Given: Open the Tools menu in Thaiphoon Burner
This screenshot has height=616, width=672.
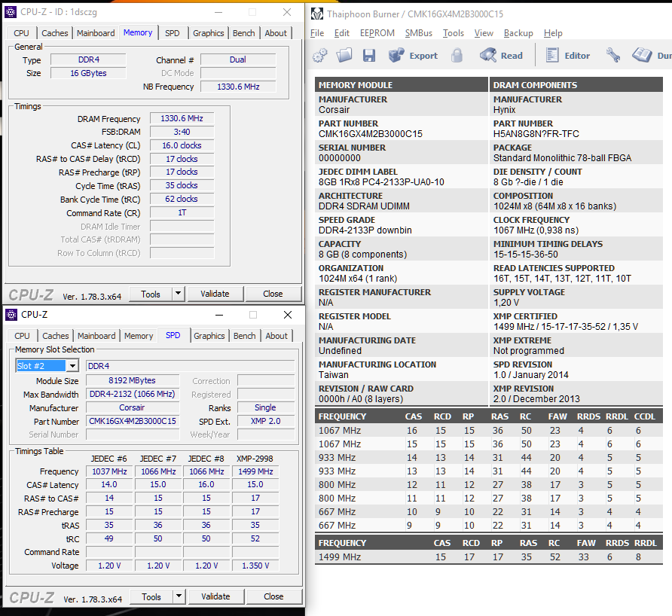Looking at the screenshot, I should point(454,33).
